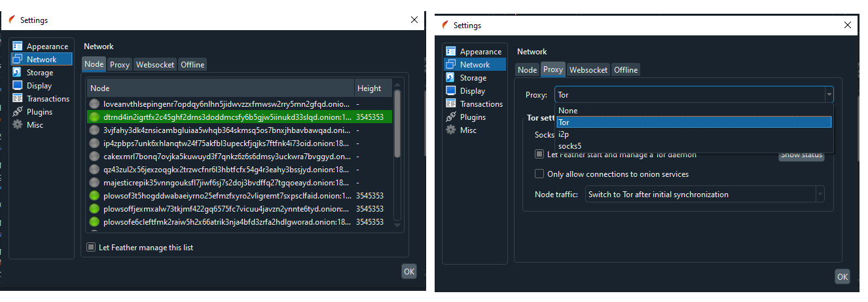Viewport: 868px width, 302px height.
Task: Switch to Offline tab in the Node-list window
Action: pos(192,64)
